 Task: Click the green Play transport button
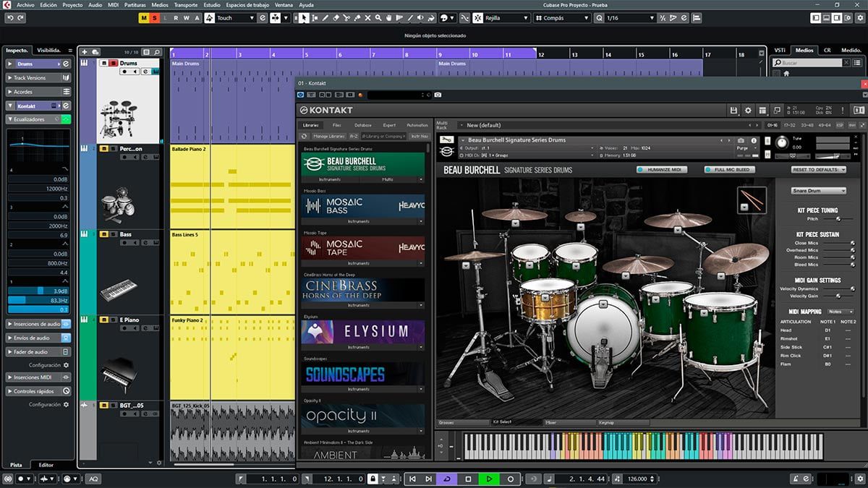pyautogui.click(x=489, y=479)
